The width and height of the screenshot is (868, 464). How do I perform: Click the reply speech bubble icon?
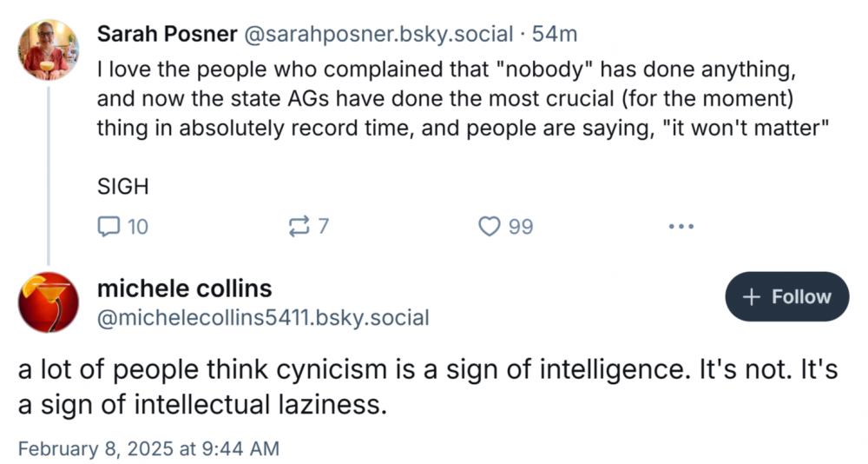point(108,227)
